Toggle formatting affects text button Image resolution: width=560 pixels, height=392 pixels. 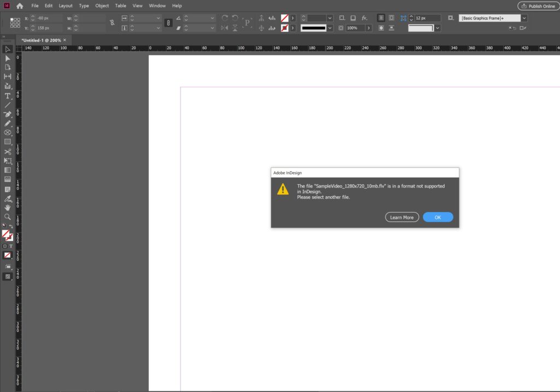[x=11, y=246]
